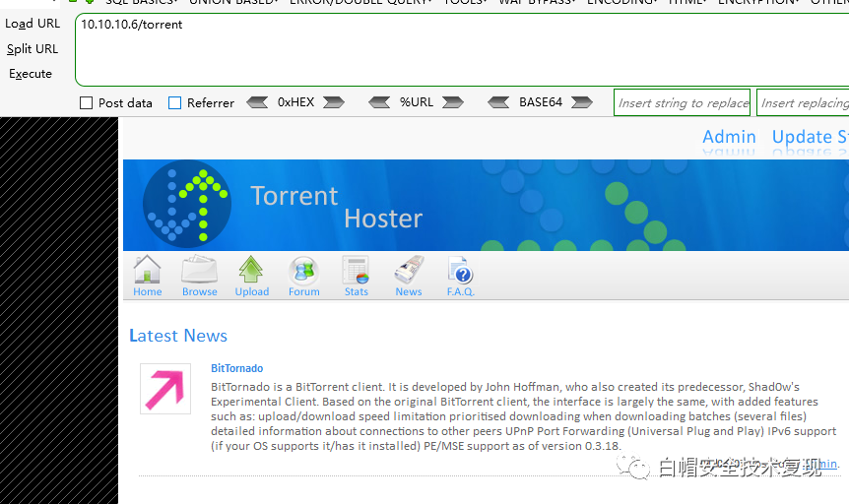Click the left arrow beside 0xHEX

[x=257, y=102]
